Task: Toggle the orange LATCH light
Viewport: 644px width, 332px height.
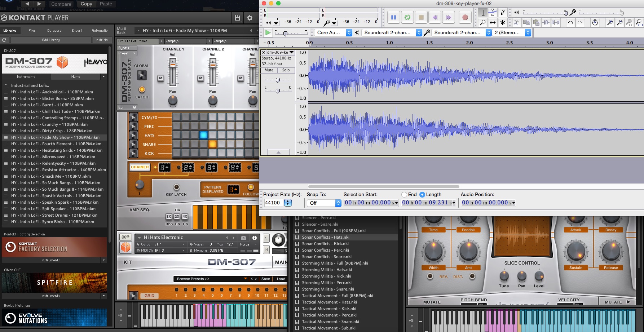Action: click(x=142, y=89)
